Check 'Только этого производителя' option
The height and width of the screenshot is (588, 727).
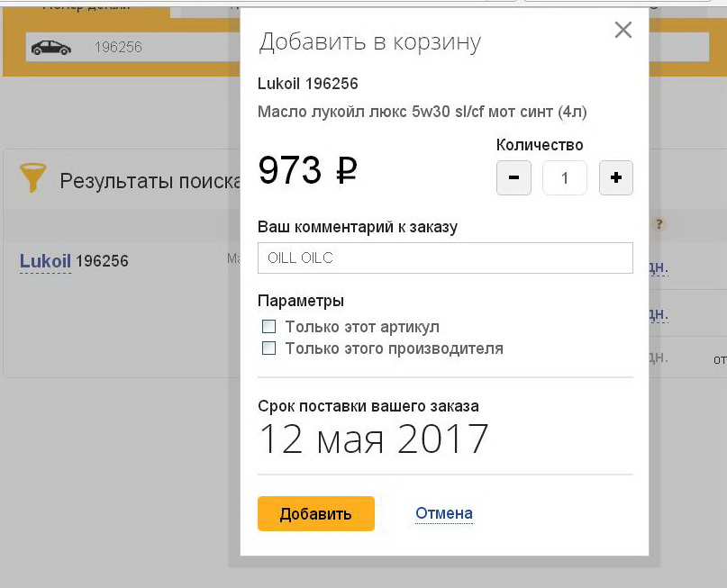coord(269,348)
